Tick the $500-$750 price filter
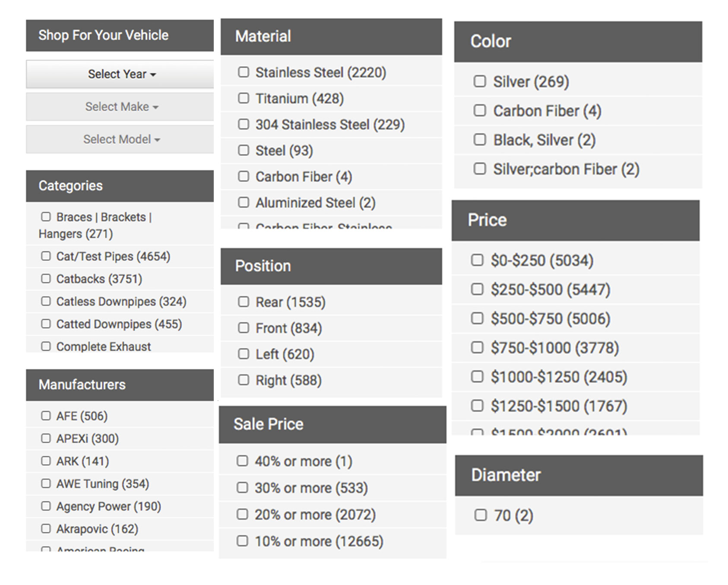This screenshot has height=585, width=728. (477, 318)
